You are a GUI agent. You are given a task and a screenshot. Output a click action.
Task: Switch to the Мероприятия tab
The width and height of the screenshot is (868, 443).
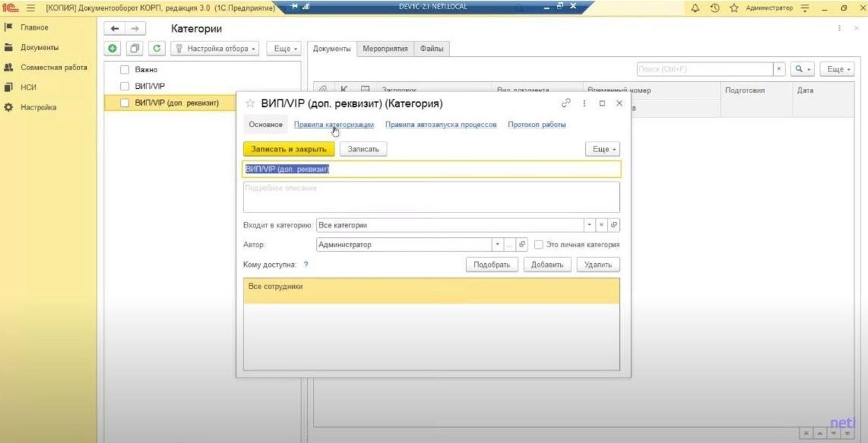385,49
